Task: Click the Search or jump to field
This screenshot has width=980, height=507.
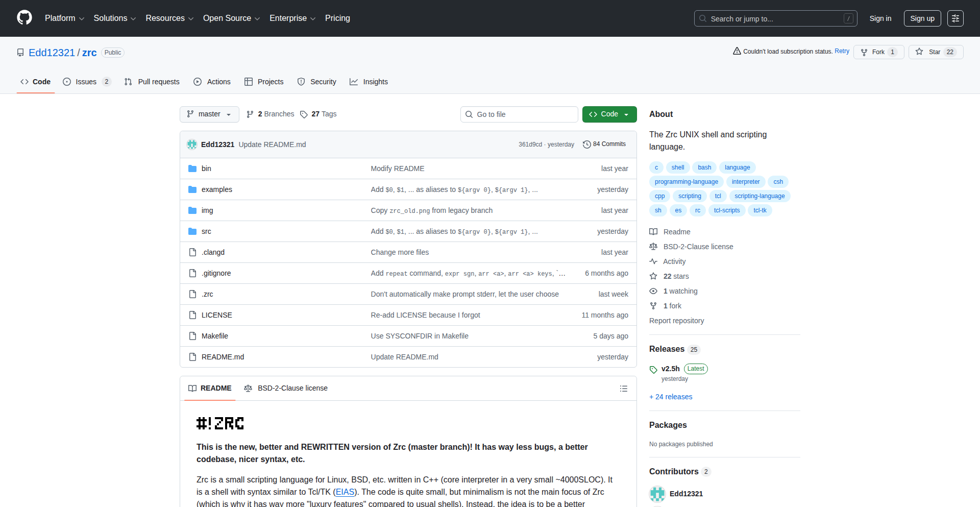Action: (775, 18)
